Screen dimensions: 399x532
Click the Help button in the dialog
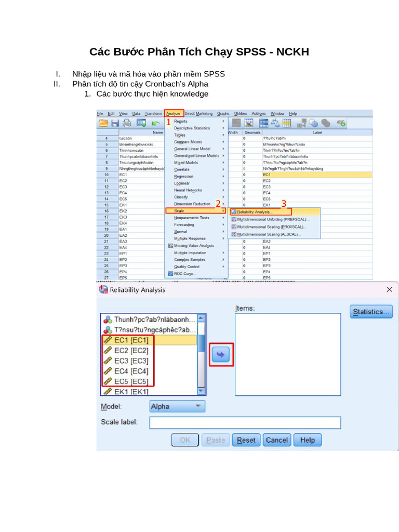click(x=308, y=440)
